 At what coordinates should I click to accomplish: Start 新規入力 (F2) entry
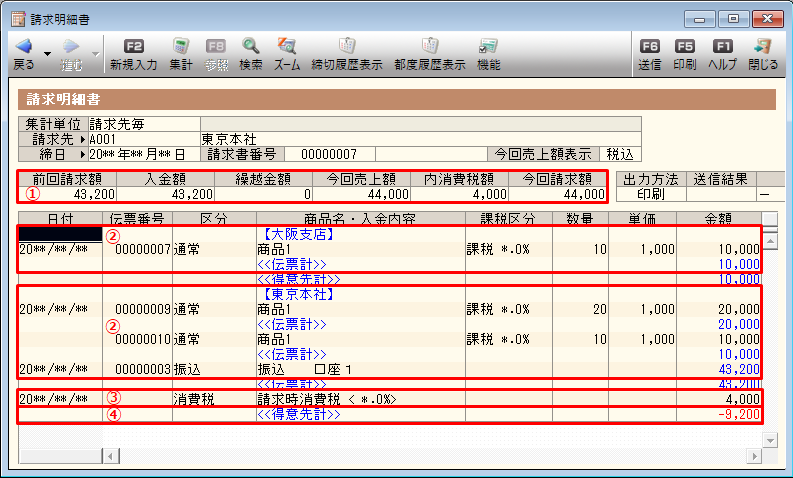click(x=134, y=55)
